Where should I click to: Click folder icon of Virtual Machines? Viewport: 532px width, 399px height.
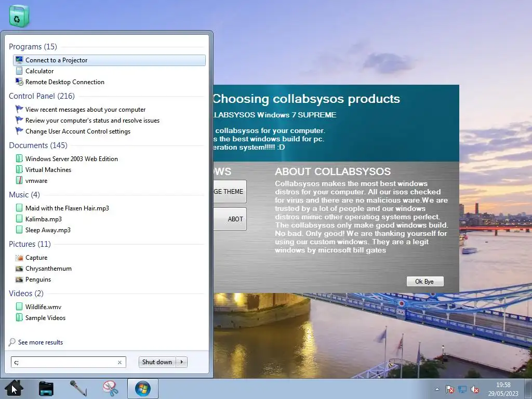point(19,169)
